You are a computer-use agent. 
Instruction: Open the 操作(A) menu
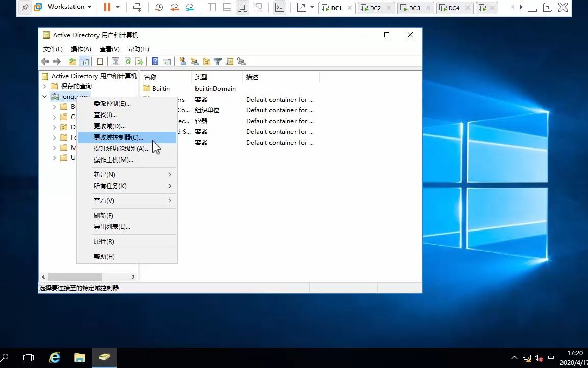pos(81,49)
